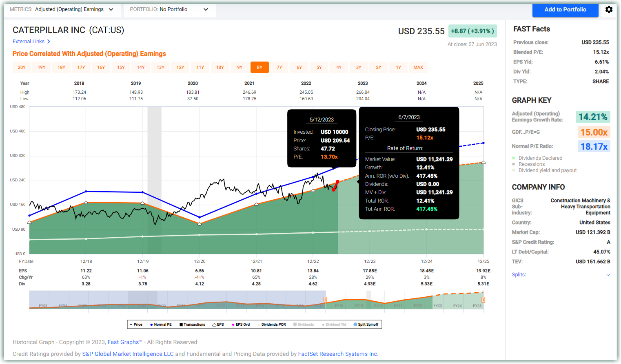Choose the 5Y time range
This screenshot has height=364, width=621.
(319, 67)
